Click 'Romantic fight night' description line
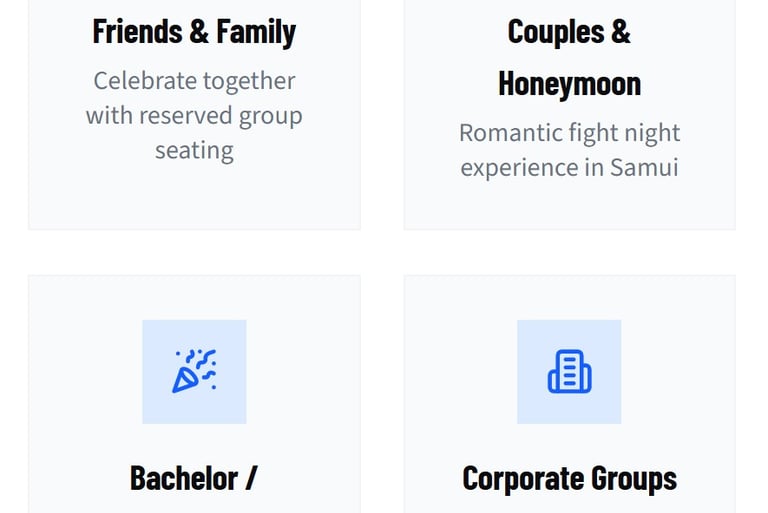 (569, 133)
